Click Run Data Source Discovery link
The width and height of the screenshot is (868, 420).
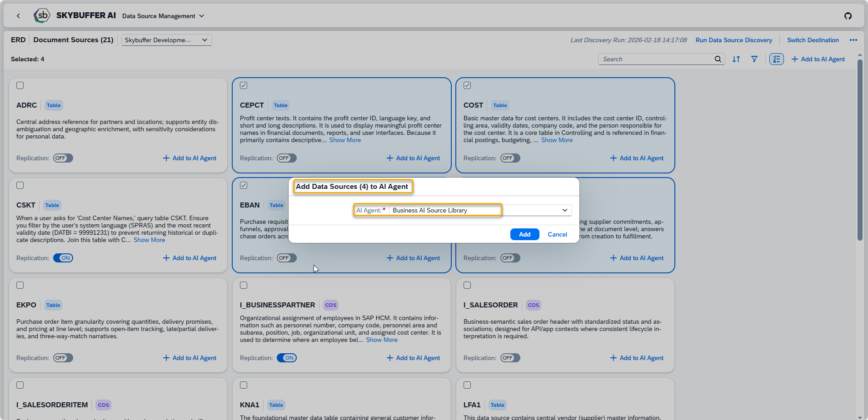733,40
